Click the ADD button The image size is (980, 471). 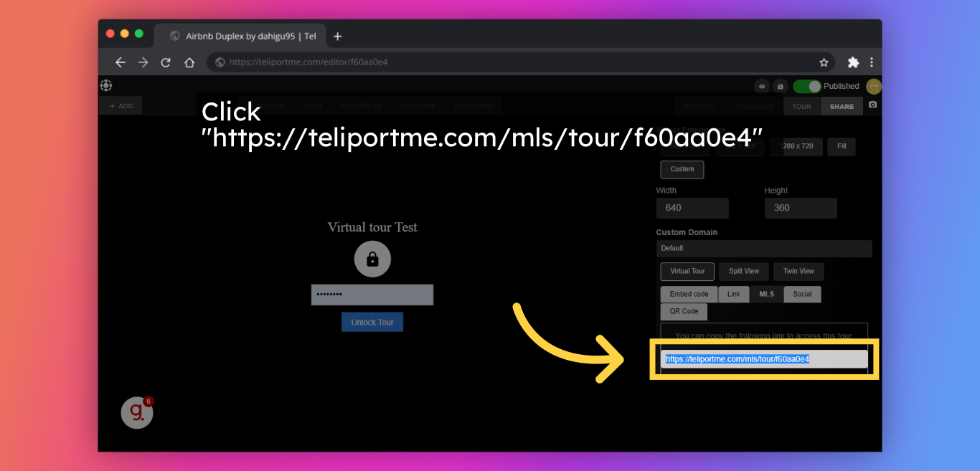coord(121,106)
